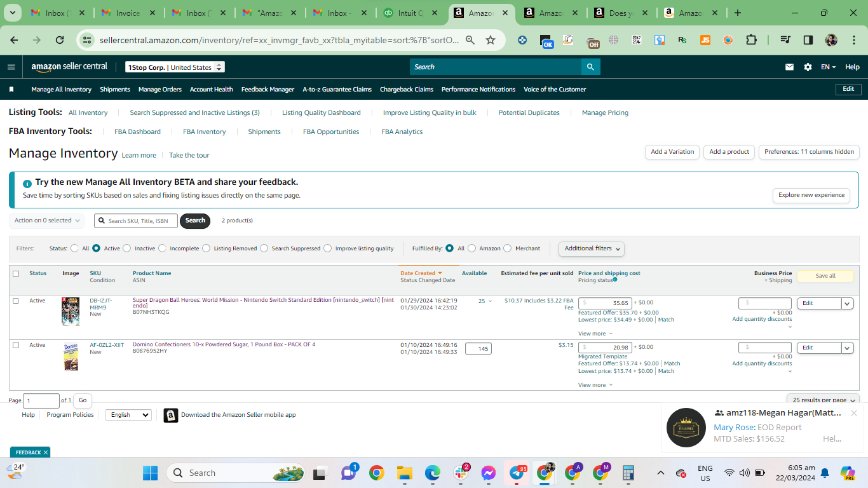Go back using the Chrome back arrow
This screenshot has width=868, height=488.
[x=14, y=40]
